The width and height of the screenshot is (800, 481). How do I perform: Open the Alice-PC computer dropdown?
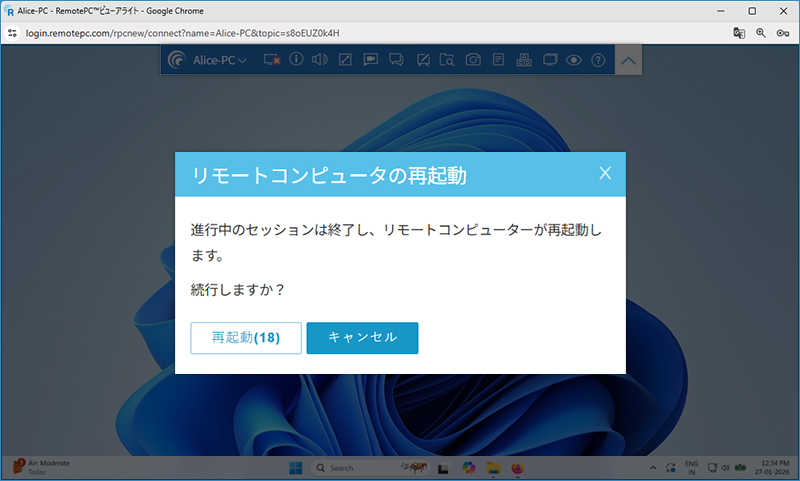tap(220, 60)
